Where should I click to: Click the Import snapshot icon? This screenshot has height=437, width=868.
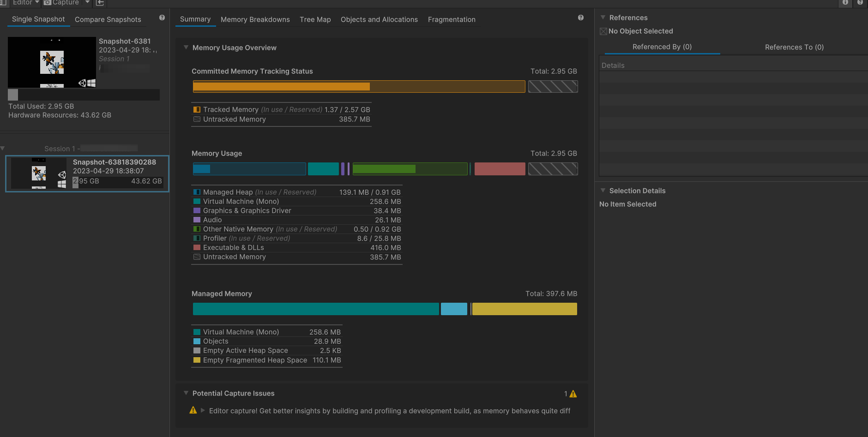pyautogui.click(x=100, y=3)
